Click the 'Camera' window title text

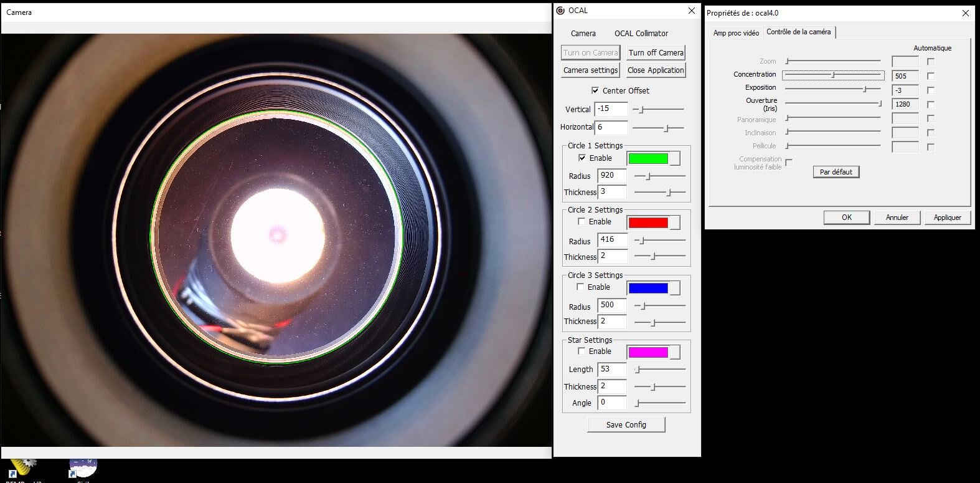19,12
